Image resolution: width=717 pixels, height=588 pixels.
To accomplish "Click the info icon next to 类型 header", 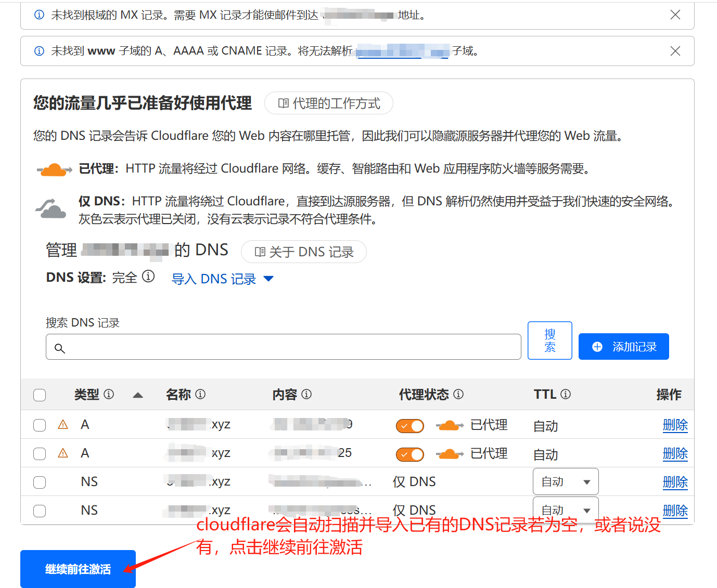I will tap(109, 394).
